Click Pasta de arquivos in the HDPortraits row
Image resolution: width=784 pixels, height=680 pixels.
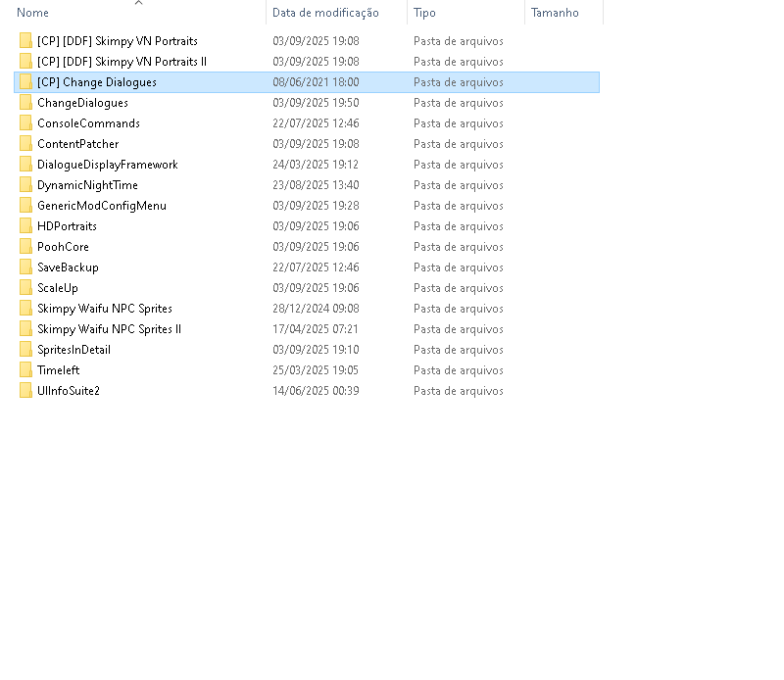(458, 226)
